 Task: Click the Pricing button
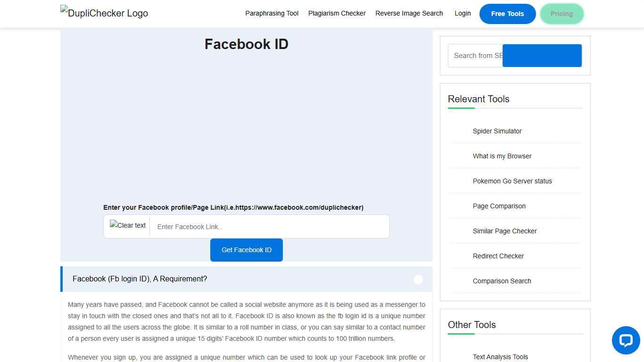pos(561,14)
